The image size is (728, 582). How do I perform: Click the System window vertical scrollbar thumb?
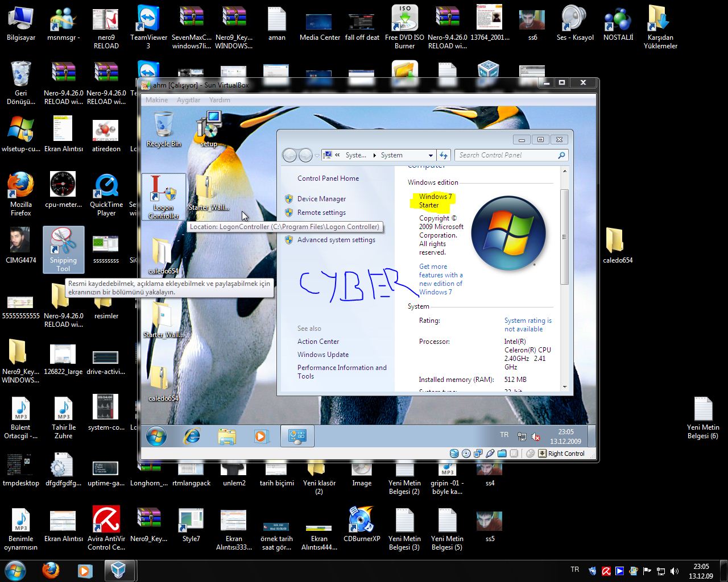click(x=565, y=237)
